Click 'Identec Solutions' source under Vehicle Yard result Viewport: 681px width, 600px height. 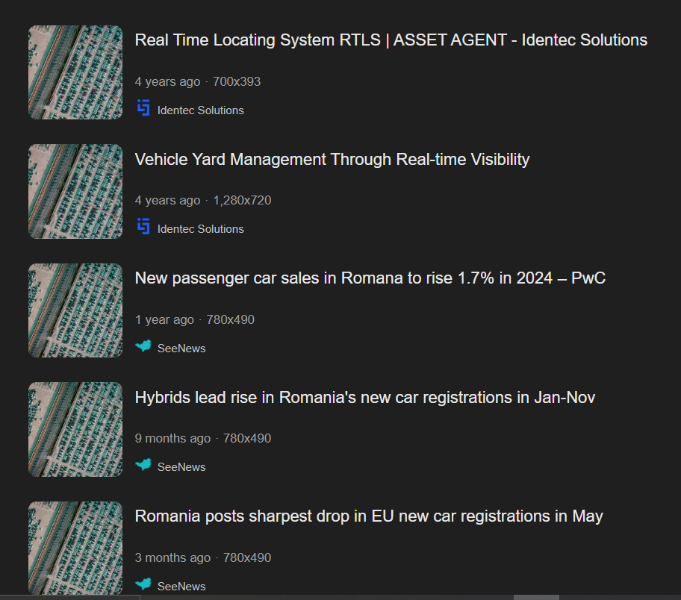tap(200, 229)
